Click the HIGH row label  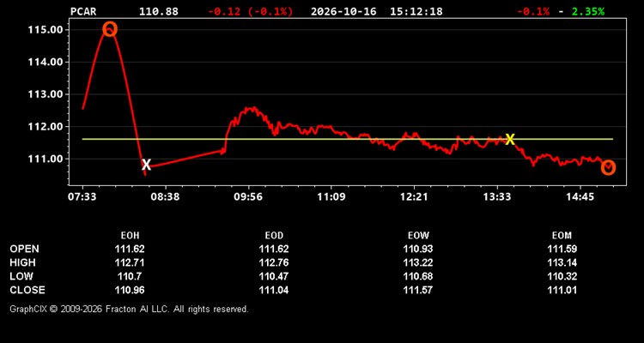(x=22, y=262)
